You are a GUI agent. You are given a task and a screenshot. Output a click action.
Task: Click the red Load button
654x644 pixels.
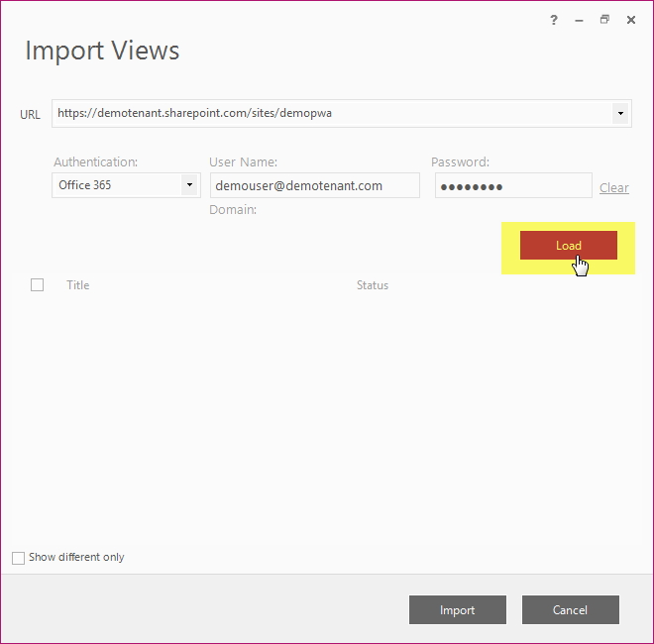tap(568, 246)
